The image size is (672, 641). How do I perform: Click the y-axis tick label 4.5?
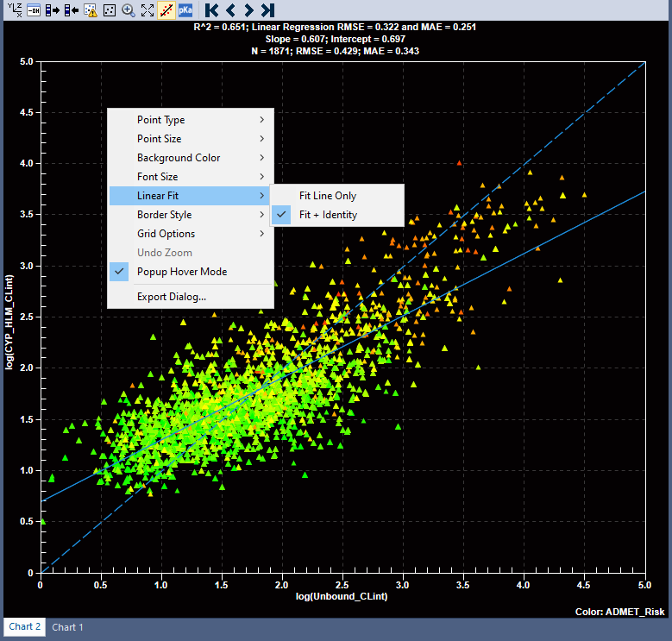(27, 112)
